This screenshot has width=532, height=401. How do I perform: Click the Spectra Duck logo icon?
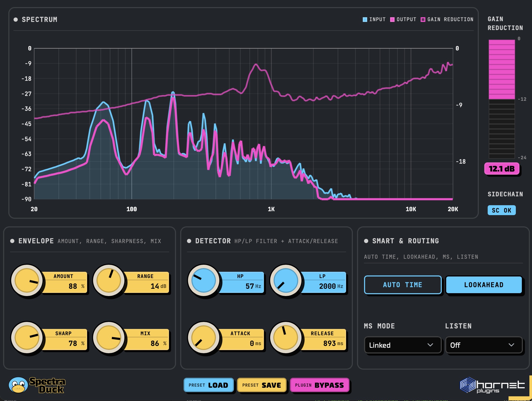pos(18,385)
